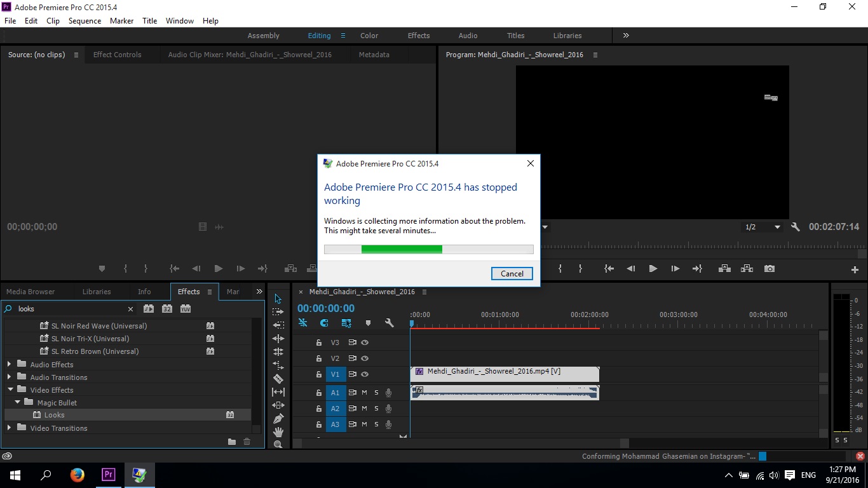This screenshot has width=868, height=488.
Task: Switch to the Effect Controls tab
Action: coord(118,55)
